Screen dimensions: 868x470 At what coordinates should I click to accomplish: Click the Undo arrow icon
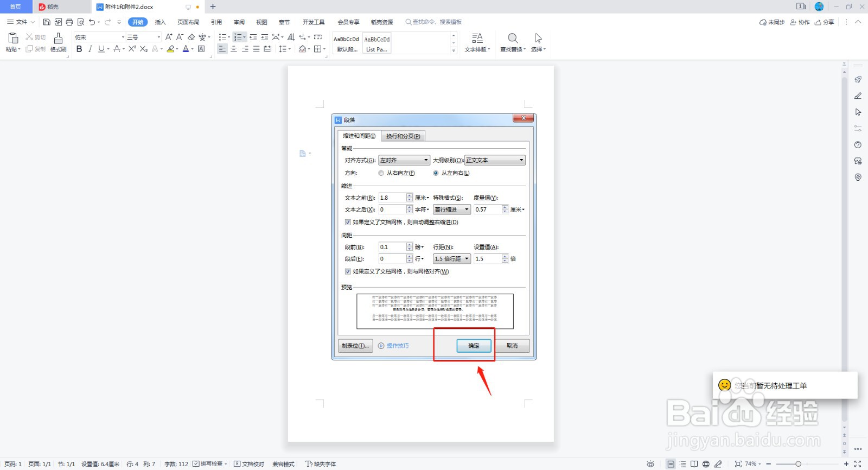tap(92, 22)
